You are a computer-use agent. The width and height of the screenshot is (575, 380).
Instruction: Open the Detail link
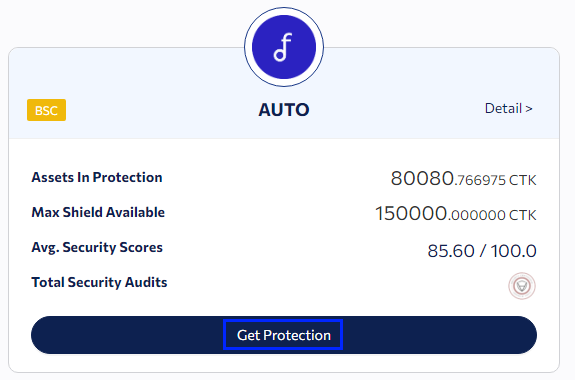coord(509,109)
